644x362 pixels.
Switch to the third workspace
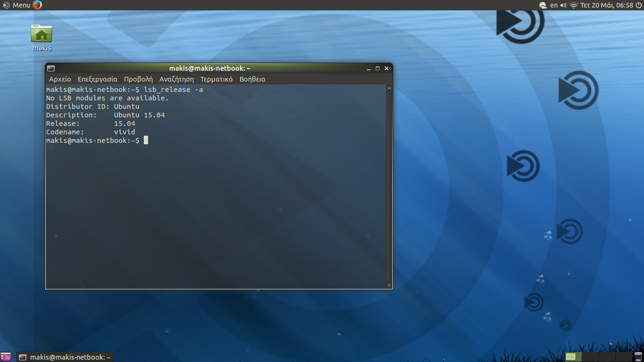[607, 357]
